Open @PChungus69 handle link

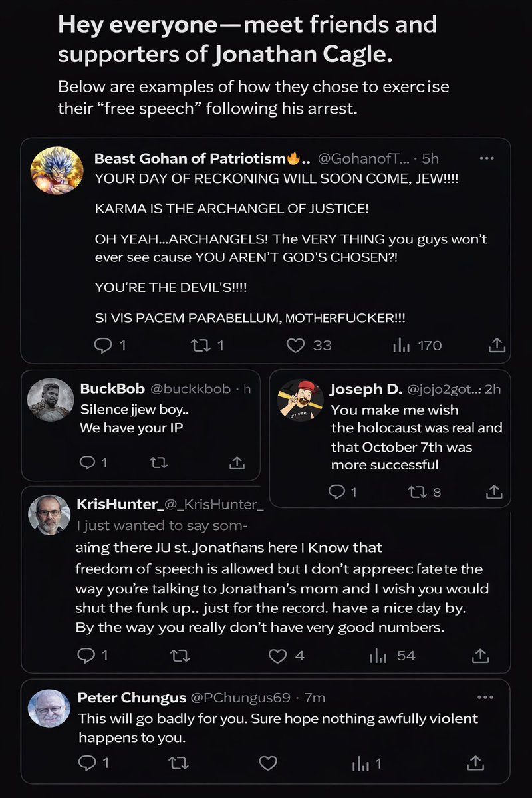[241, 698]
